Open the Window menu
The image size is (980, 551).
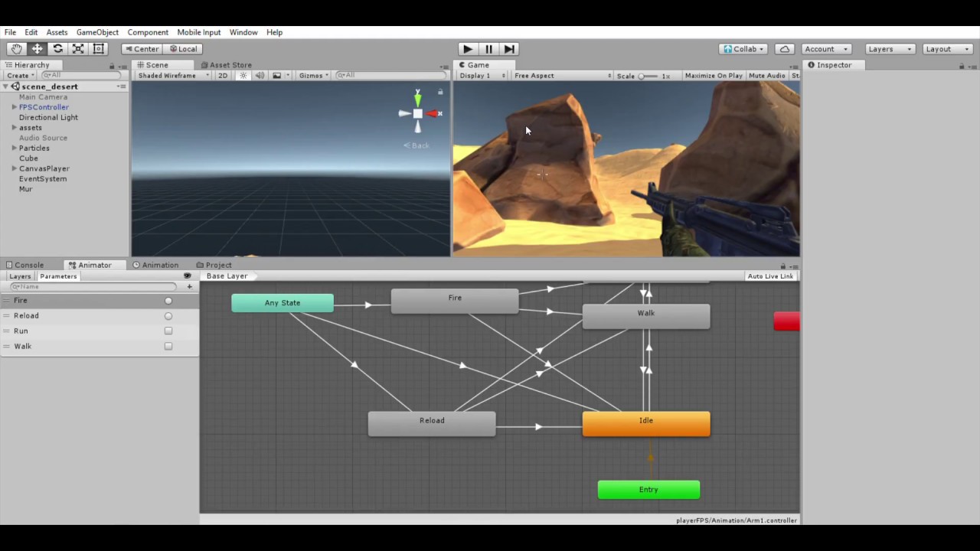tap(243, 32)
